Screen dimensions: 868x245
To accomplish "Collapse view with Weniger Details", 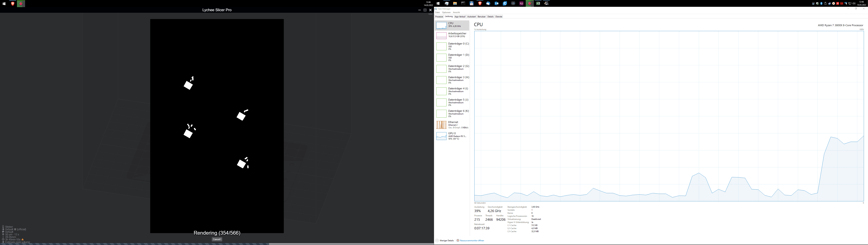I will 447,241.
